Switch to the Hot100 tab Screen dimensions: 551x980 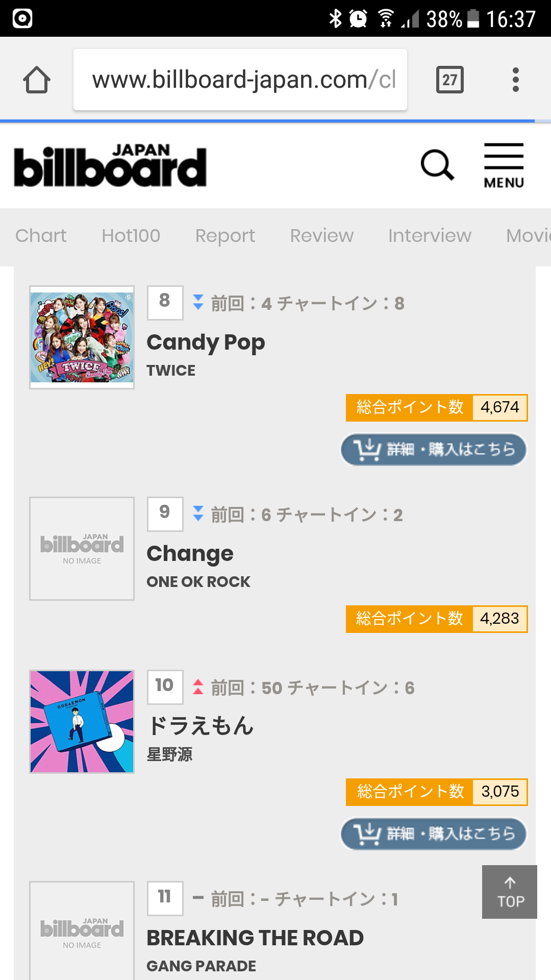point(131,236)
